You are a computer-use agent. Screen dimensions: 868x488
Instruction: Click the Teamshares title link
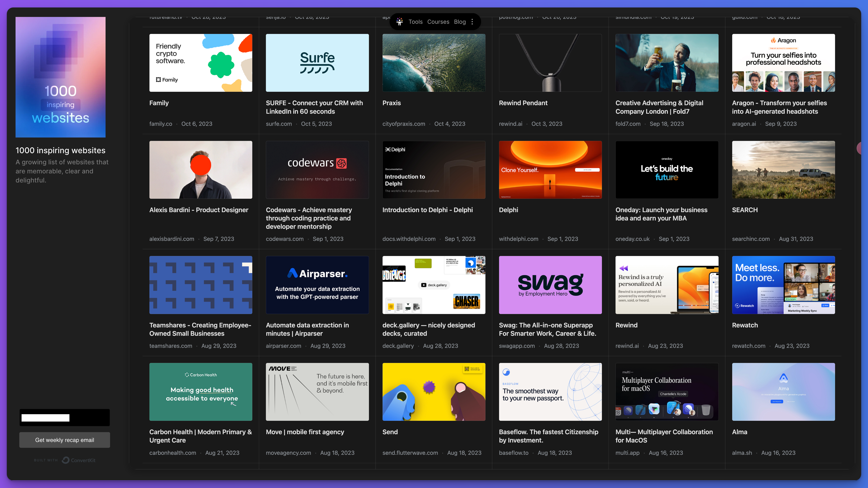point(200,329)
